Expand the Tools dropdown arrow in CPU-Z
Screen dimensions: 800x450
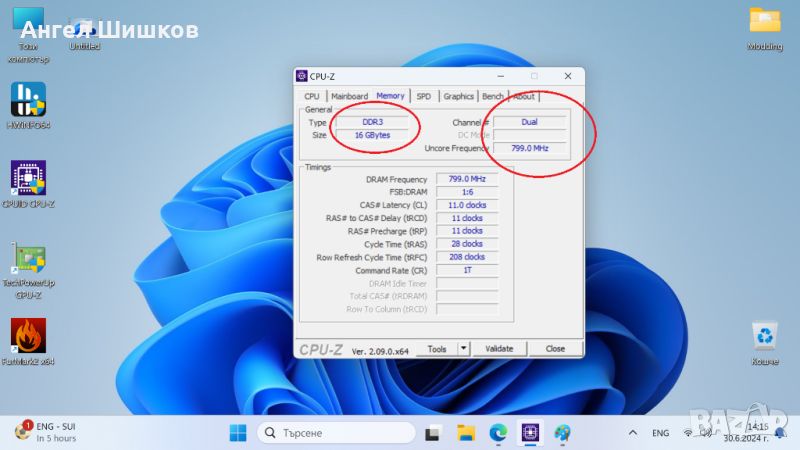pos(463,349)
